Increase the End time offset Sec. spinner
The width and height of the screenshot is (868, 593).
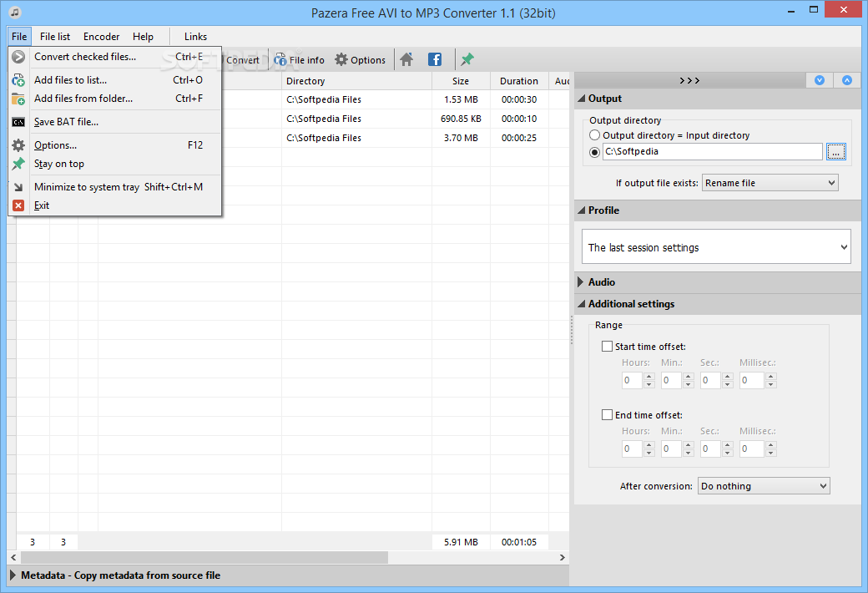[728, 444]
